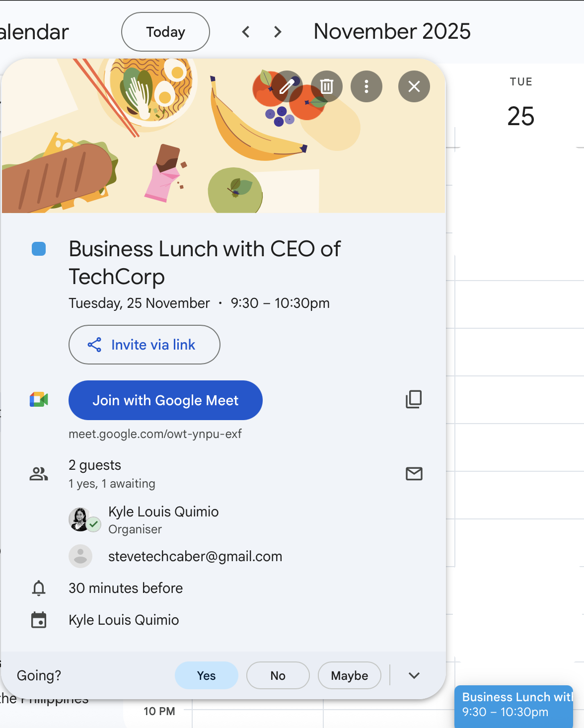The width and height of the screenshot is (584, 728).
Task: Click the edit event pencil icon
Action: pos(287,86)
